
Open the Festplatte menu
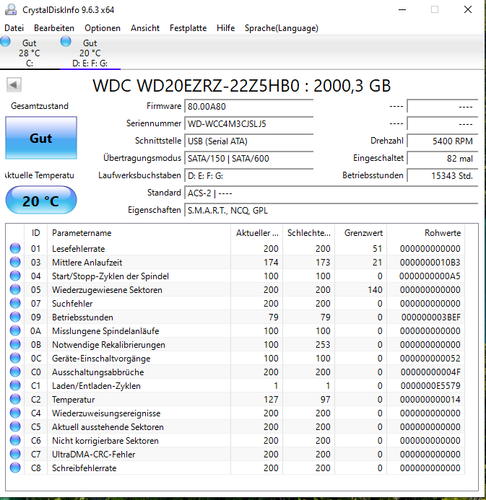188,28
